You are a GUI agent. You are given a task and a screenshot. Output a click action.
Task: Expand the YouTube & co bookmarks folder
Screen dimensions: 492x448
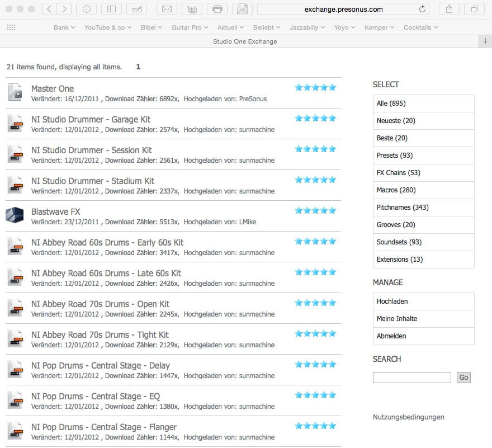click(107, 27)
